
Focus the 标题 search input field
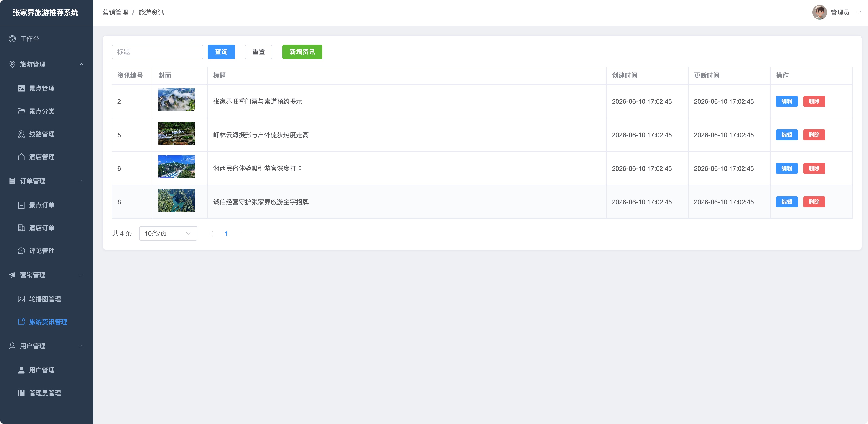pos(157,52)
